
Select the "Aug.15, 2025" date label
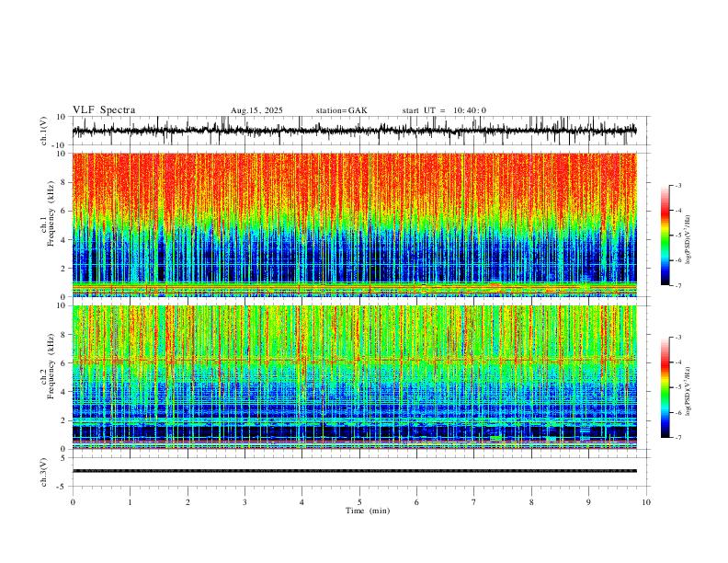[x=256, y=110]
